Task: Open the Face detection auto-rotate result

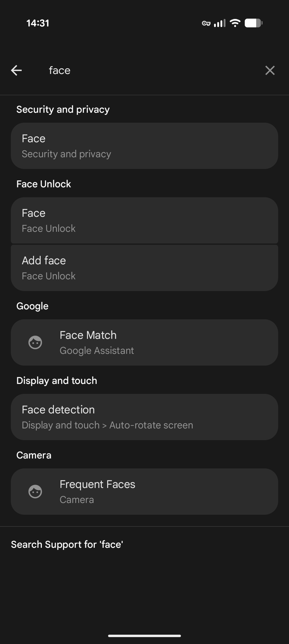Action: pos(144,417)
